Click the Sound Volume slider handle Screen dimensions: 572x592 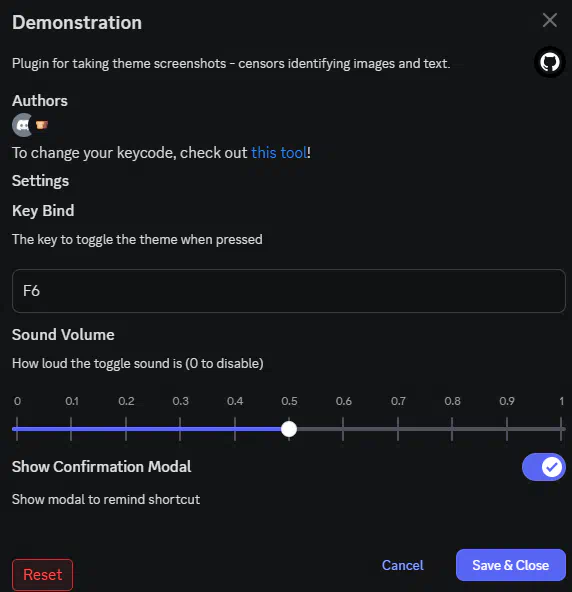pos(289,429)
